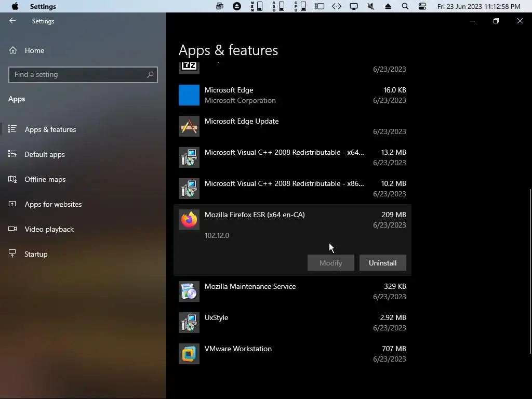Focus the Find a setting search box

pyautogui.click(x=83, y=75)
